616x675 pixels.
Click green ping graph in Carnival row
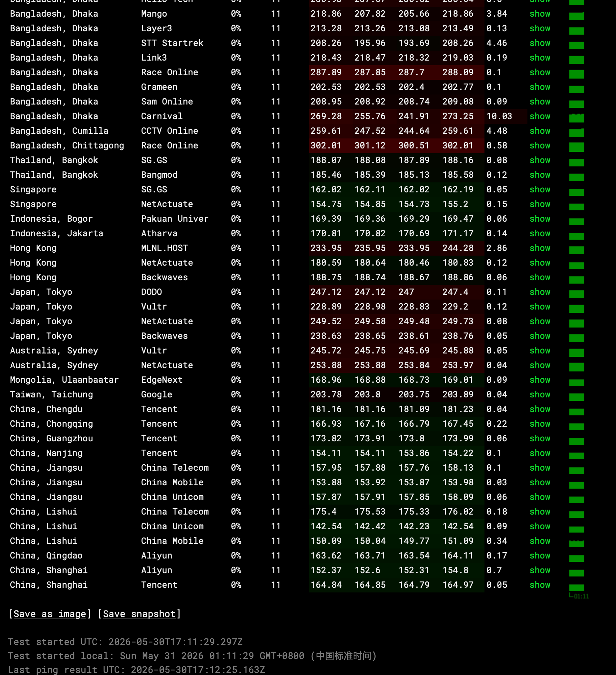pyautogui.click(x=576, y=117)
